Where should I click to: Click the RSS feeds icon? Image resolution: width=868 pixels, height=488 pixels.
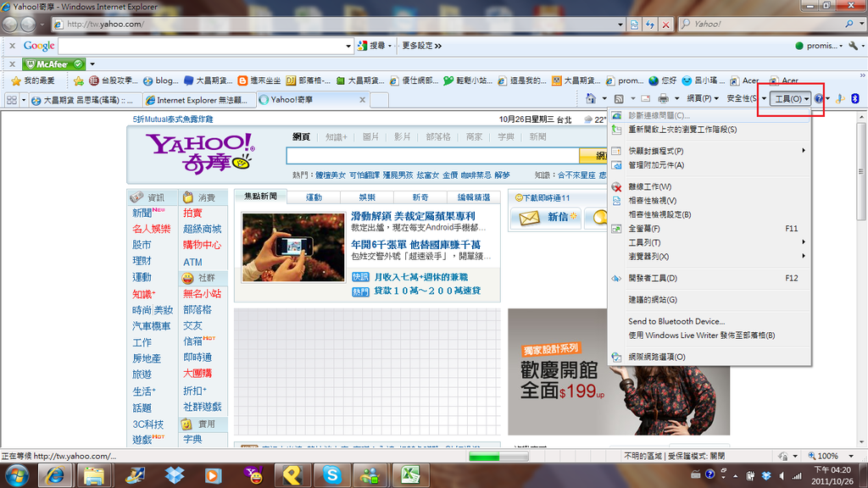(x=619, y=99)
